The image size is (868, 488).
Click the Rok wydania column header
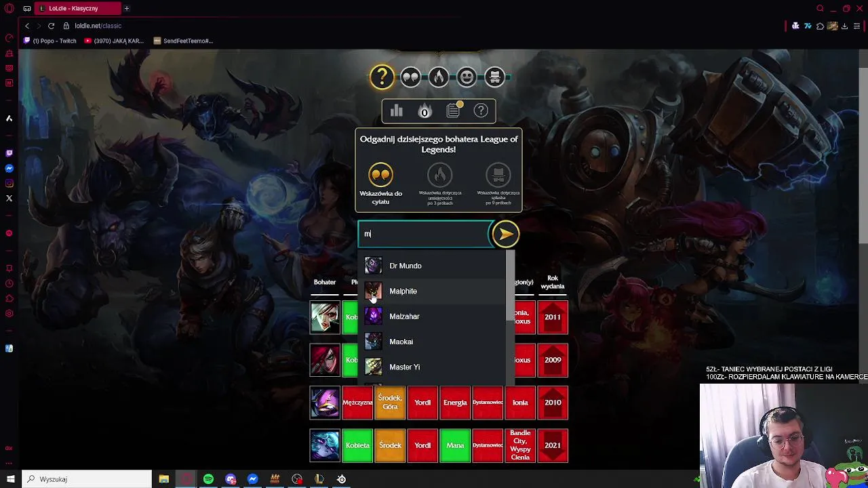click(x=553, y=282)
